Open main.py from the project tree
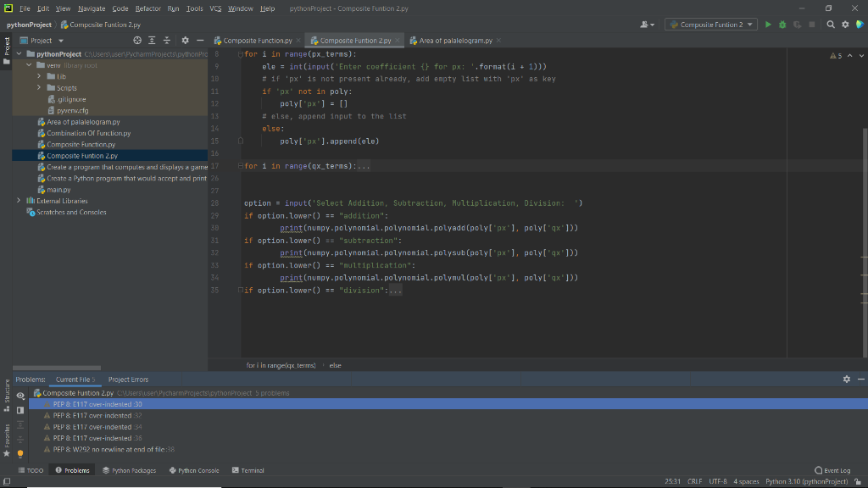 coord(58,190)
